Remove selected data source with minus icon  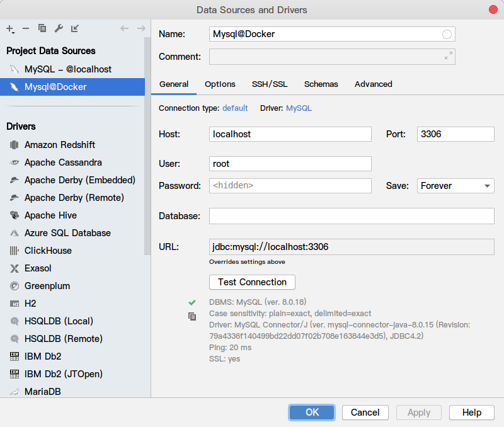click(x=26, y=28)
